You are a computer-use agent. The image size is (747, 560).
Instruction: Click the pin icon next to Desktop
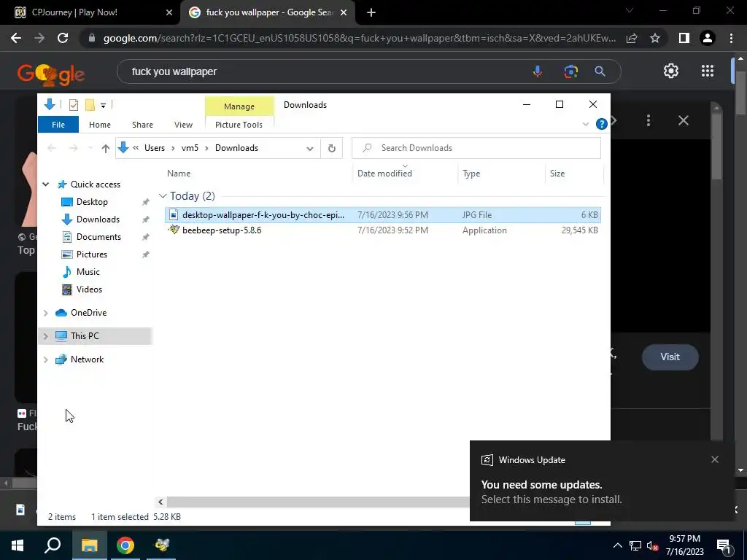[146, 202]
